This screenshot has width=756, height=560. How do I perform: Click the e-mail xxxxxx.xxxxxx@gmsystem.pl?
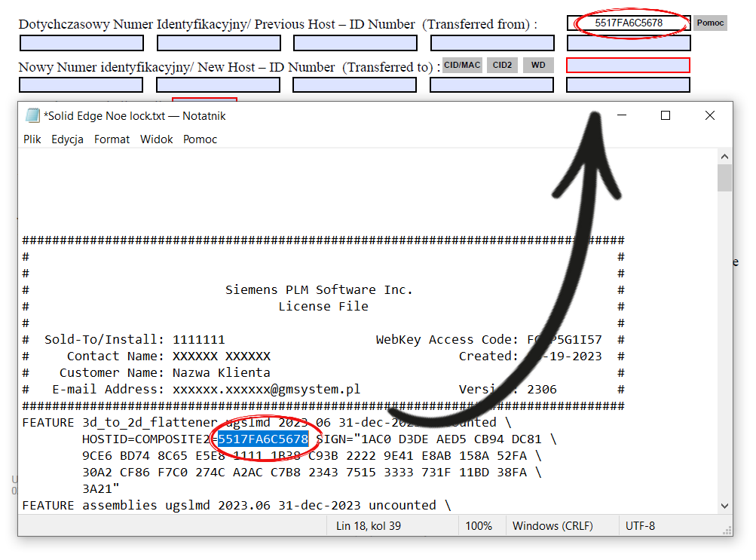pyautogui.click(x=267, y=390)
